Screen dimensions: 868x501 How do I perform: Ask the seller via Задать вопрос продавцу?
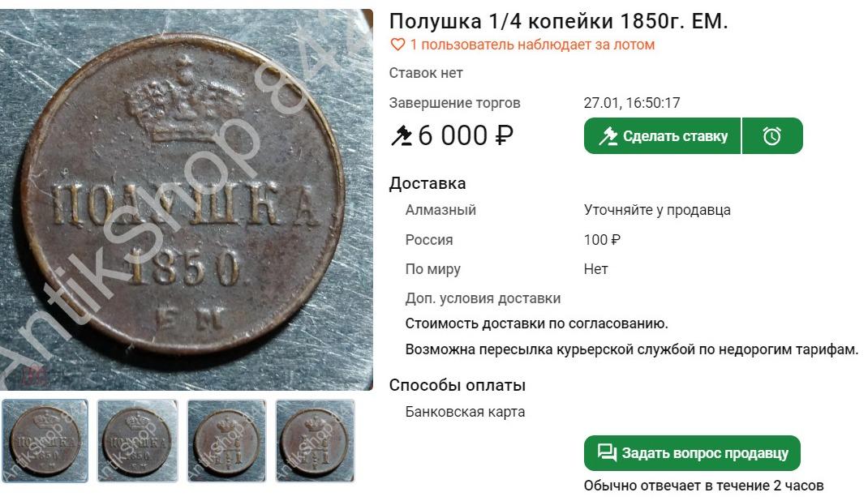pyautogui.click(x=692, y=453)
